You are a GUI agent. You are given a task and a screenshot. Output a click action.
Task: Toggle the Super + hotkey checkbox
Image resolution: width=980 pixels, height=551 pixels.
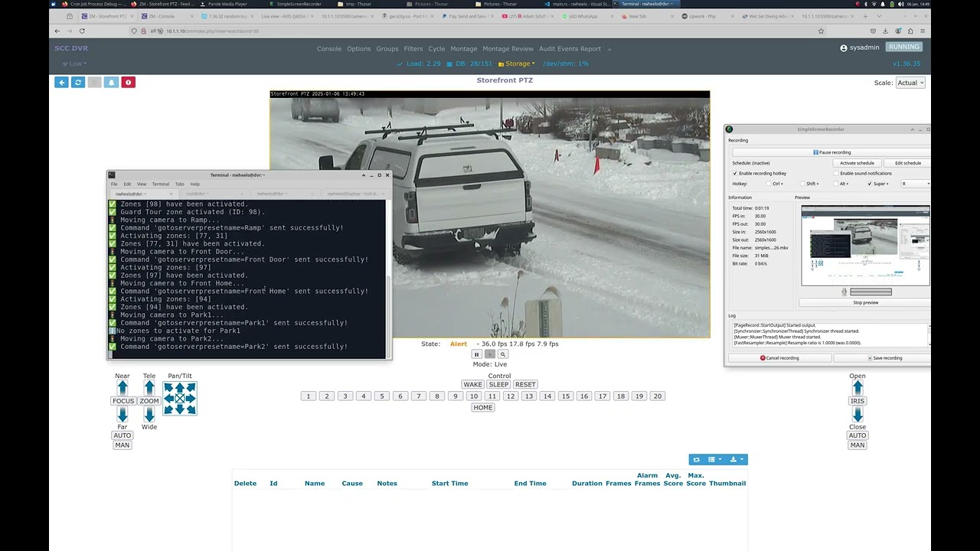click(870, 184)
